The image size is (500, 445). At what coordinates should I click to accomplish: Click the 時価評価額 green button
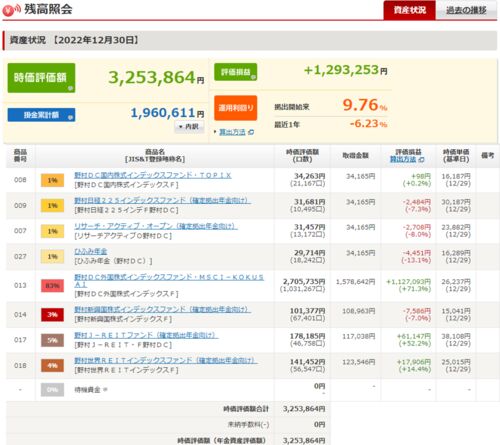[41, 78]
